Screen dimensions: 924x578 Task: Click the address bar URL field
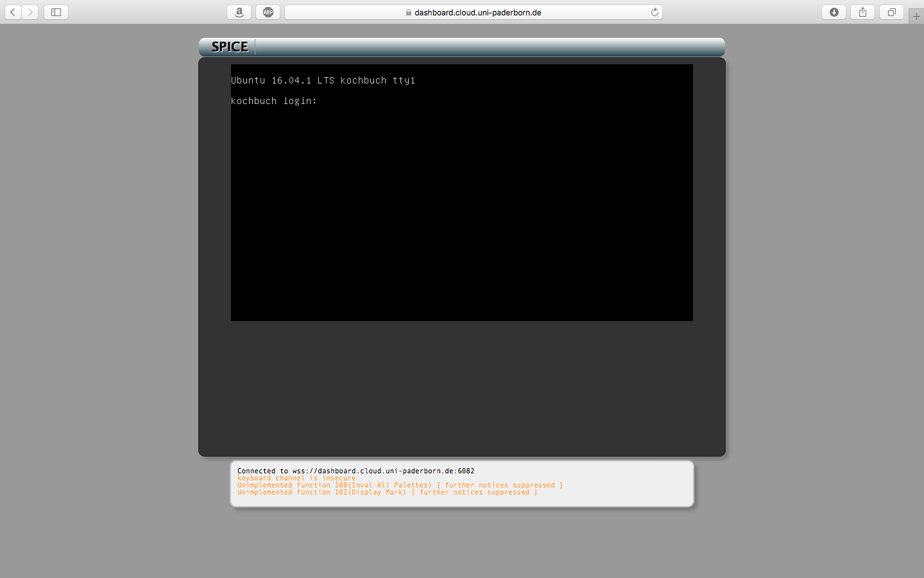[x=474, y=12]
